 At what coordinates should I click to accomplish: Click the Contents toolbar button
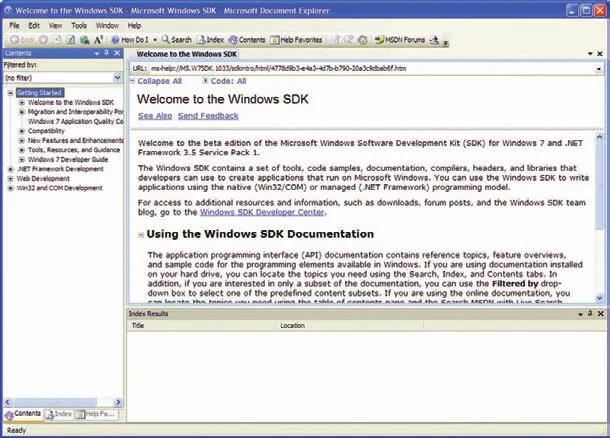247,40
